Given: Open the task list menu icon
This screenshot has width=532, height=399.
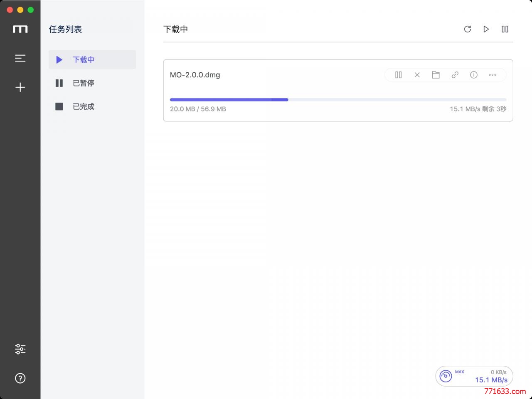Looking at the screenshot, I should click(20, 58).
